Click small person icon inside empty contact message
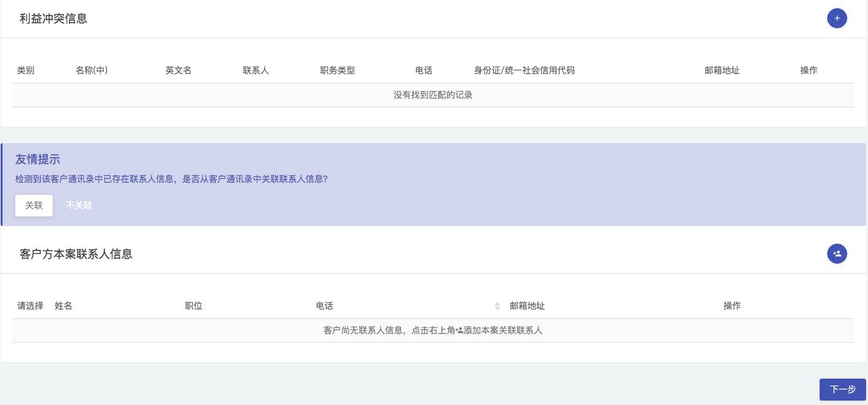The image size is (868, 405). point(459,330)
